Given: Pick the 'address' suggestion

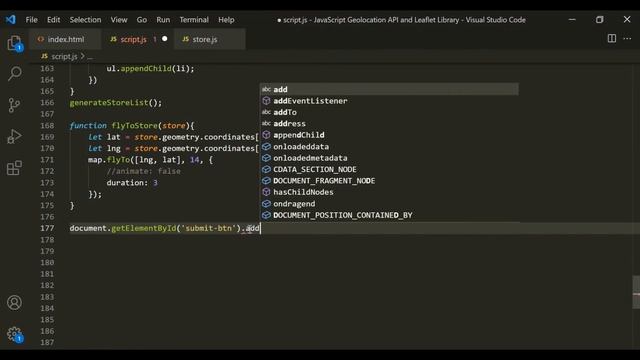Looking at the screenshot, I should point(389,124).
